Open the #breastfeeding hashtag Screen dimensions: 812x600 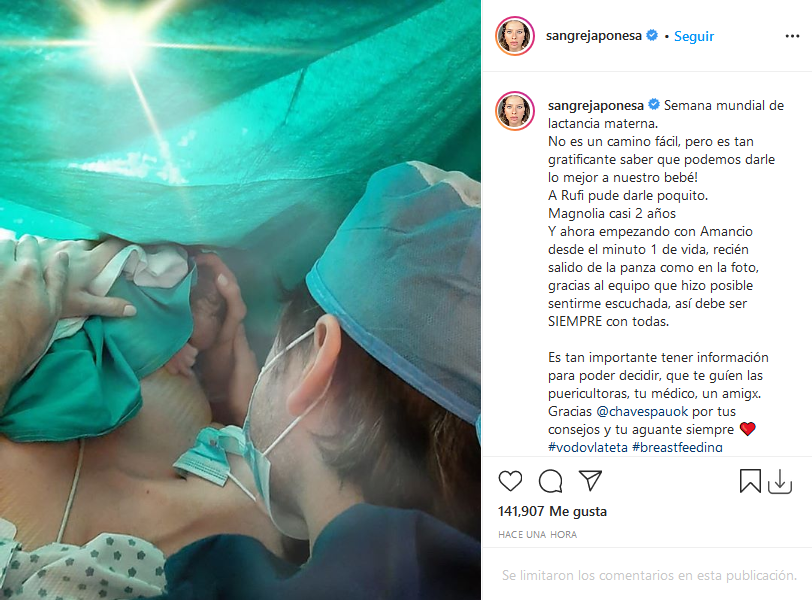677,447
